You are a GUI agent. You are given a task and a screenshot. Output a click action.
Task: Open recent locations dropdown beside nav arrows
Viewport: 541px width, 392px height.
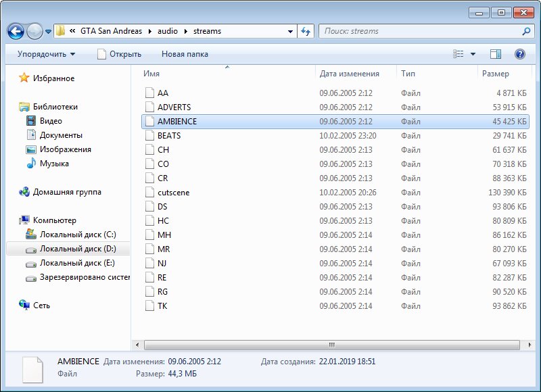coord(48,31)
